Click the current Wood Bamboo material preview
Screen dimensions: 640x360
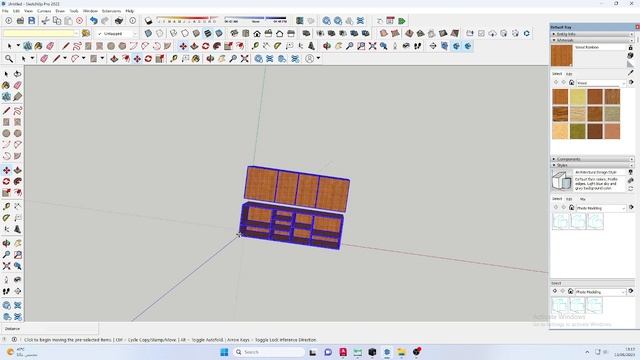tap(562, 56)
